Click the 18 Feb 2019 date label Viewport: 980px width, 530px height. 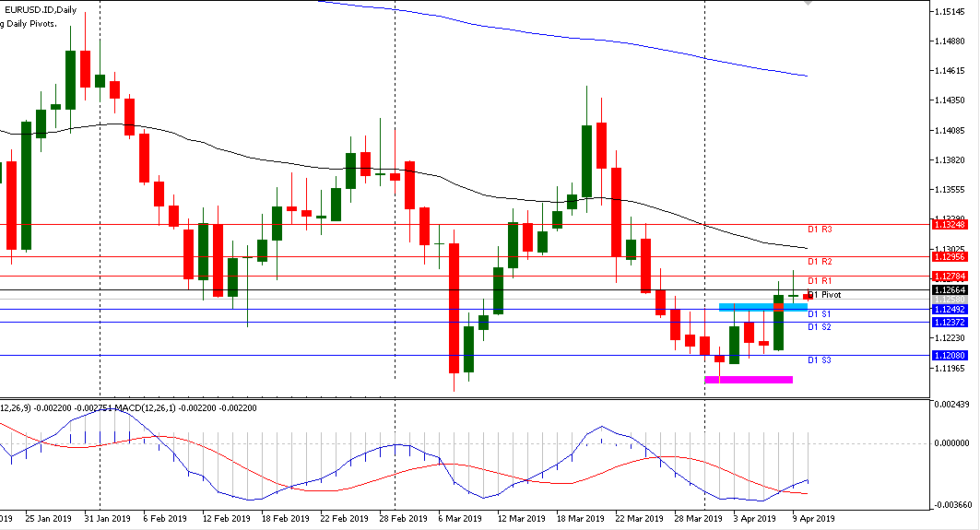pos(286,519)
